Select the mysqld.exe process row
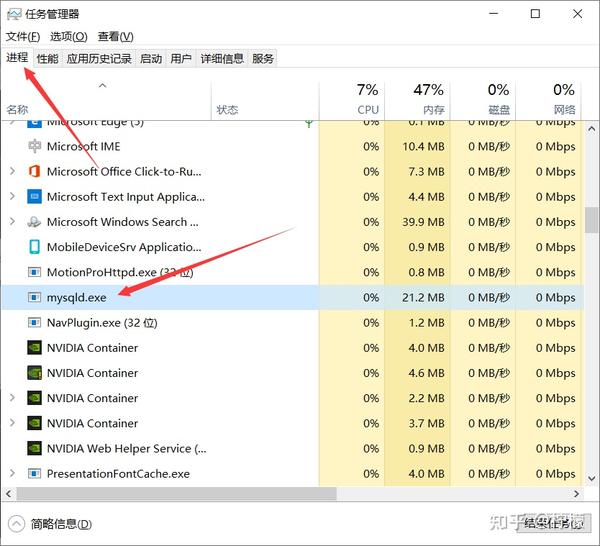Screen dimensions: 600x546 [x=293, y=297]
